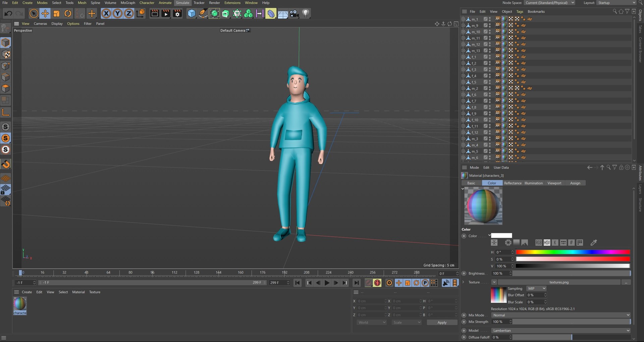Toggle Mix Strength animation circle
This screenshot has height=342, width=644.
point(464,322)
